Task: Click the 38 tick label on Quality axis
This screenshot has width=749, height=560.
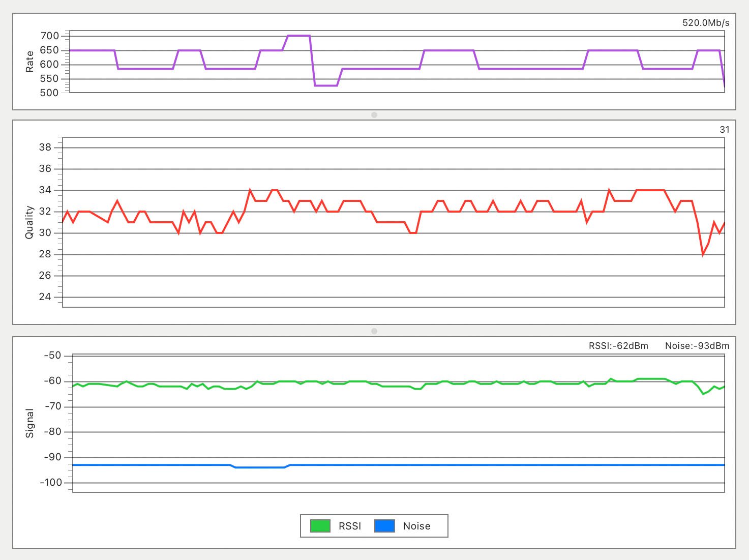Action: click(45, 148)
